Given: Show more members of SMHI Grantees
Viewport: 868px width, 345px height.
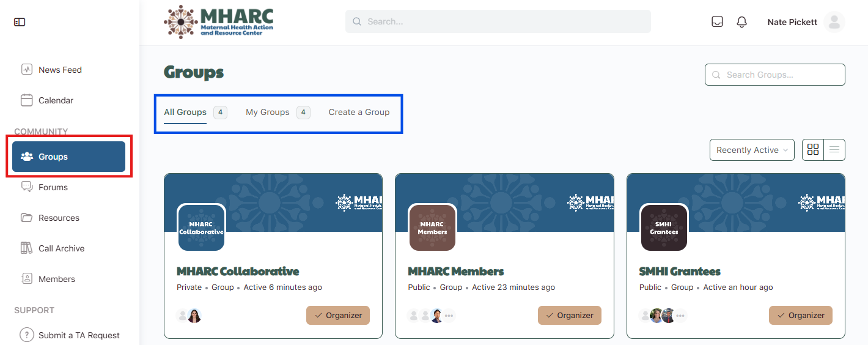Looking at the screenshot, I should [680, 316].
